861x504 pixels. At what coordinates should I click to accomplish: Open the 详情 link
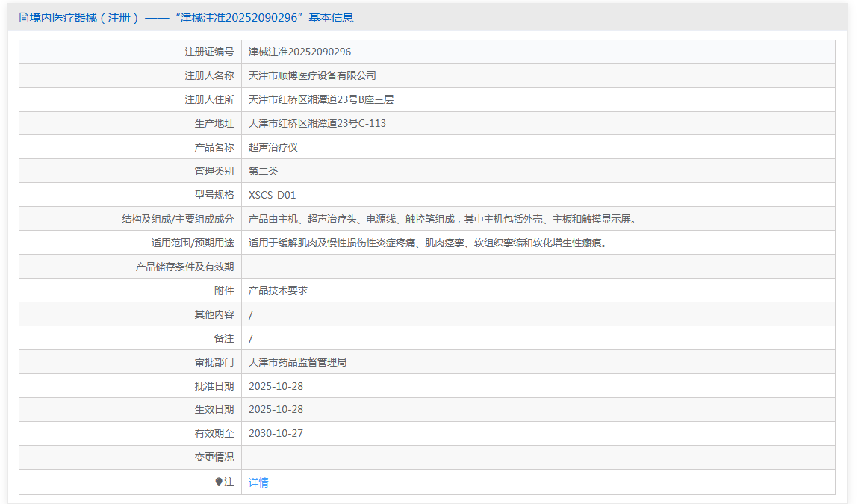coord(258,482)
